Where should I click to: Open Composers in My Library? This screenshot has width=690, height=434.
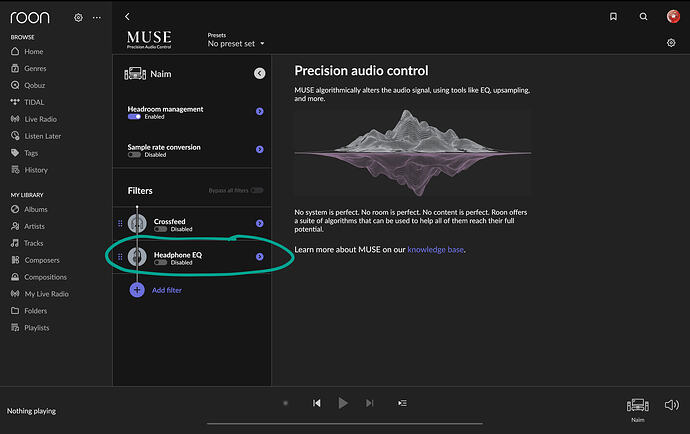[x=35, y=260]
